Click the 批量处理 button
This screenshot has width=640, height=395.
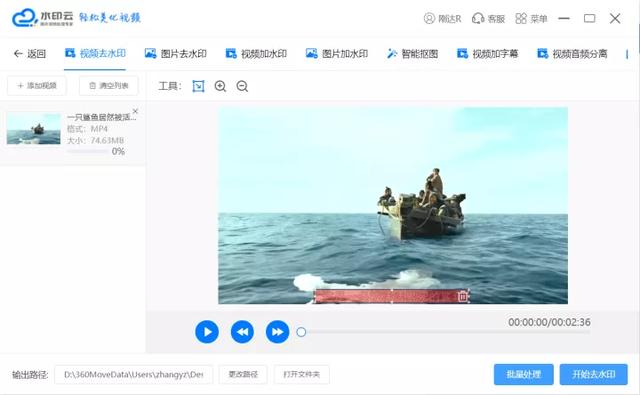pyautogui.click(x=524, y=374)
